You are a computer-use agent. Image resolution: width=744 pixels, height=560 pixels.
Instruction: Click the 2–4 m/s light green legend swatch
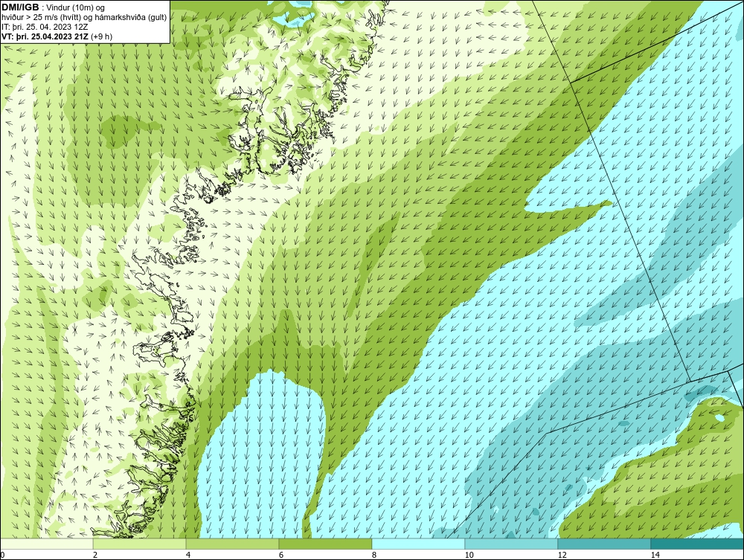click(140, 544)
